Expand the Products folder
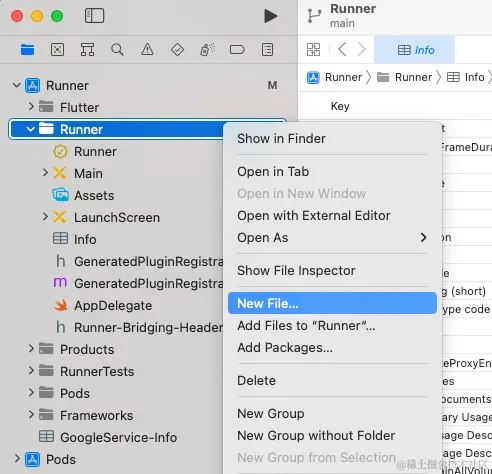The width and height of the screenshot is (492, 474). coord(31,349)
